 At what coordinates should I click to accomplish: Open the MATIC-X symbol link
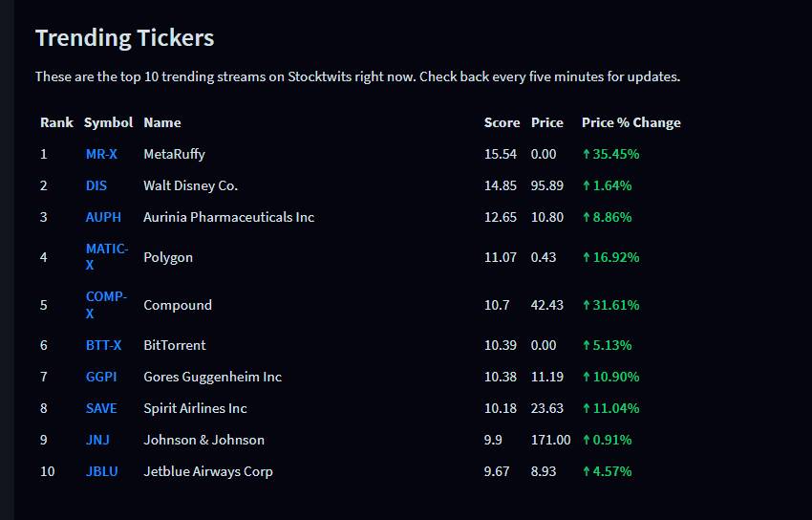click(x=107, y=257)
